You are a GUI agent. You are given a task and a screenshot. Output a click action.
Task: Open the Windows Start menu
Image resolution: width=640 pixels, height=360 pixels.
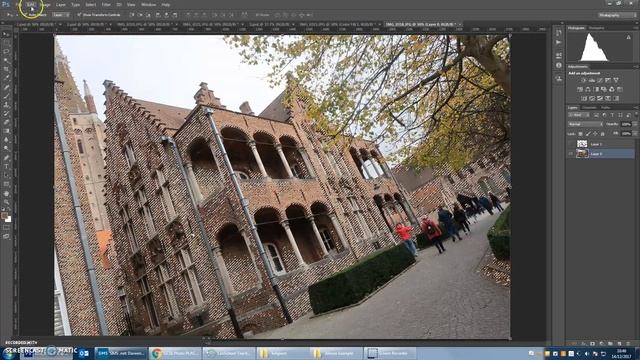(x=8, y=353)
